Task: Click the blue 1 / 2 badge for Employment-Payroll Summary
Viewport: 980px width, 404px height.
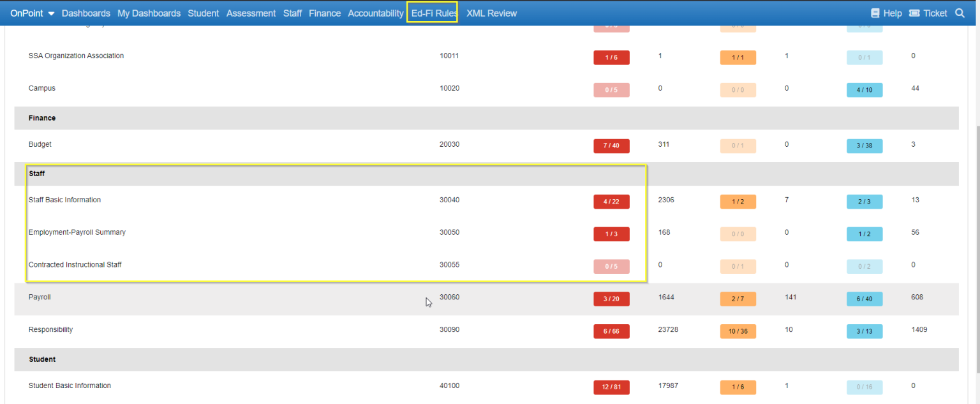Action: 865,234
